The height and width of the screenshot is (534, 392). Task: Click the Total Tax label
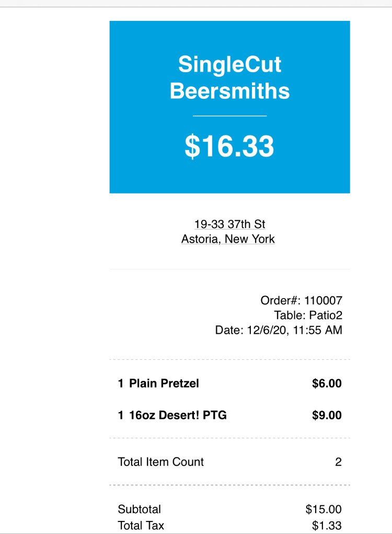pos(141,525)
